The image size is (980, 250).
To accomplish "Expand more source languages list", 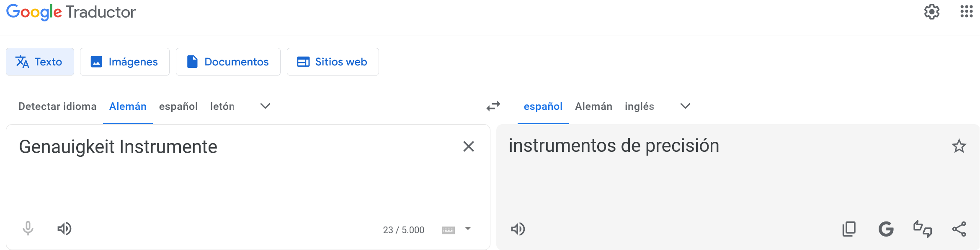I will [265, 106].
